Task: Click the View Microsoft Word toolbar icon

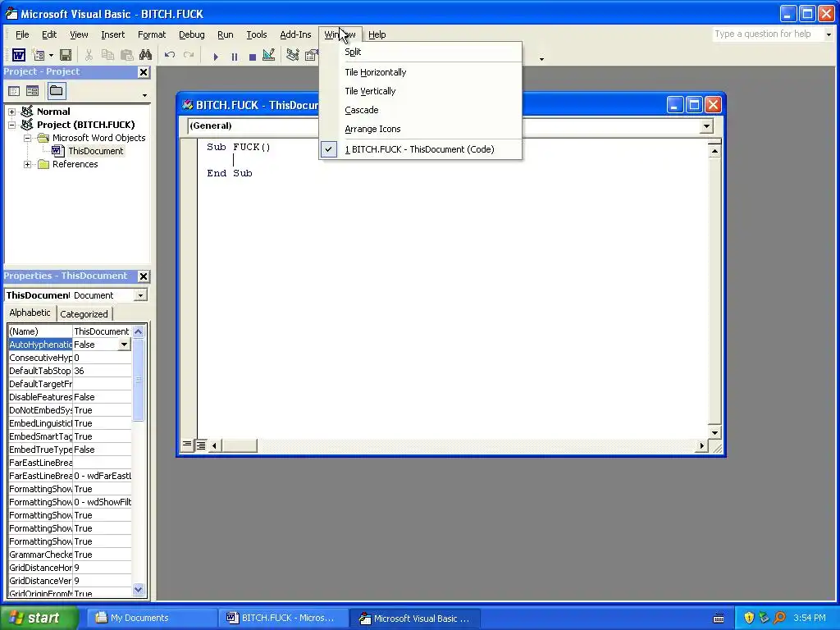Action: coord(19,55)
